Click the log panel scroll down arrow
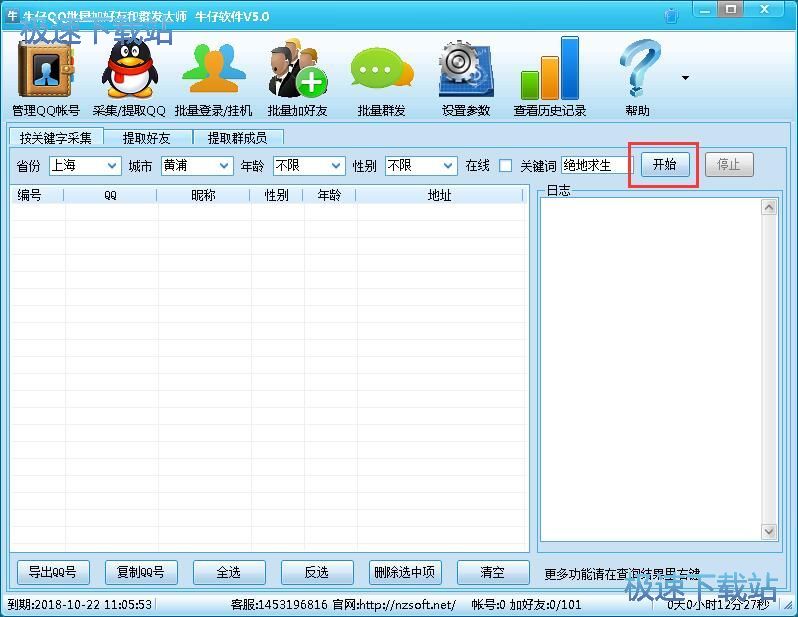 [769, 532]
